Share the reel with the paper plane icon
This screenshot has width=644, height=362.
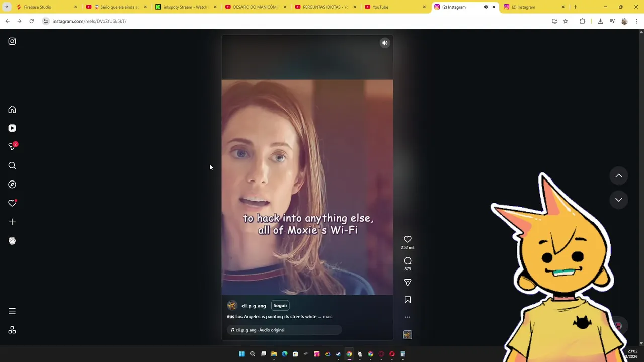(x=408, y=283)
